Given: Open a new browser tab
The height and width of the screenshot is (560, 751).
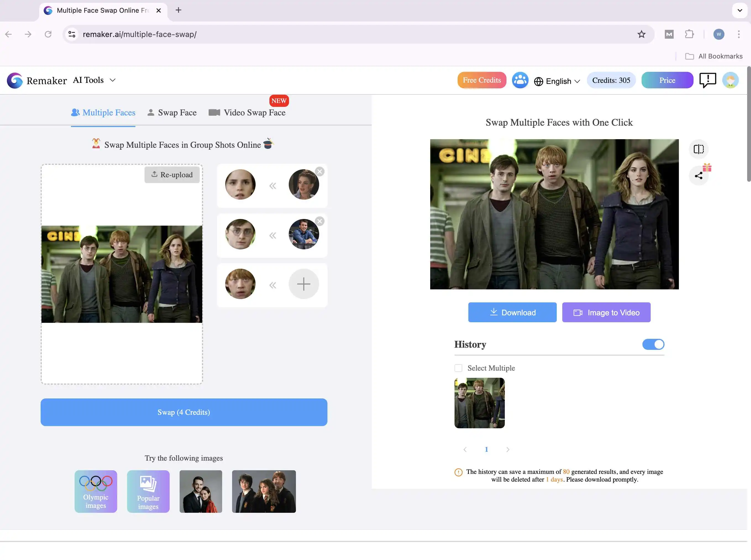Looking at the screenshot, I should 178,10.
